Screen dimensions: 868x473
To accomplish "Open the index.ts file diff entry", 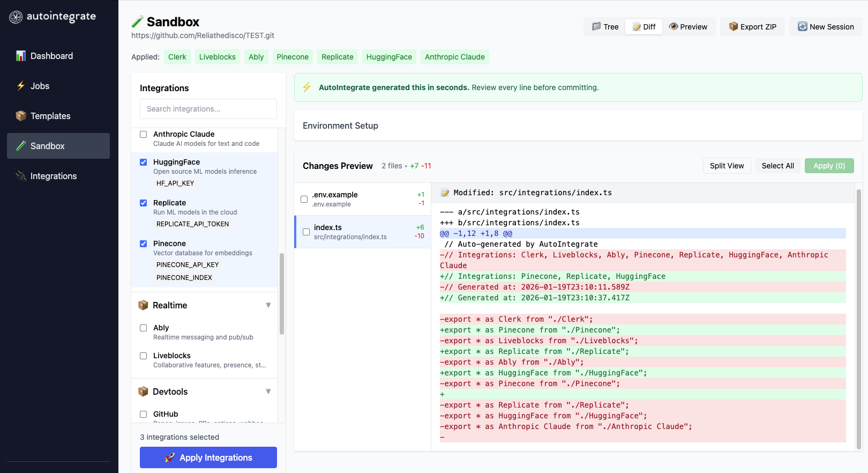I will click(363, 232).
